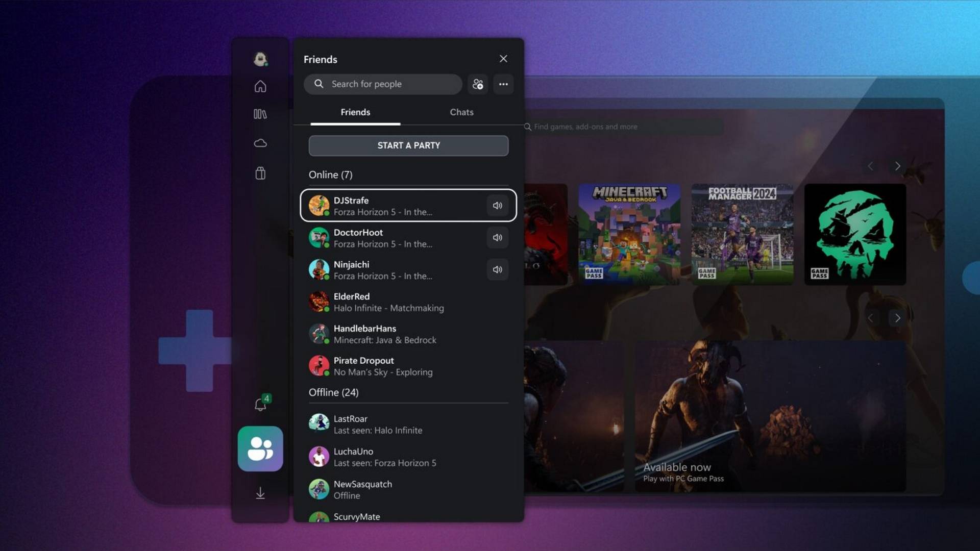The image size is (980, 551).
Task: Open the downloads arrow icon
Action: point(260,493)
